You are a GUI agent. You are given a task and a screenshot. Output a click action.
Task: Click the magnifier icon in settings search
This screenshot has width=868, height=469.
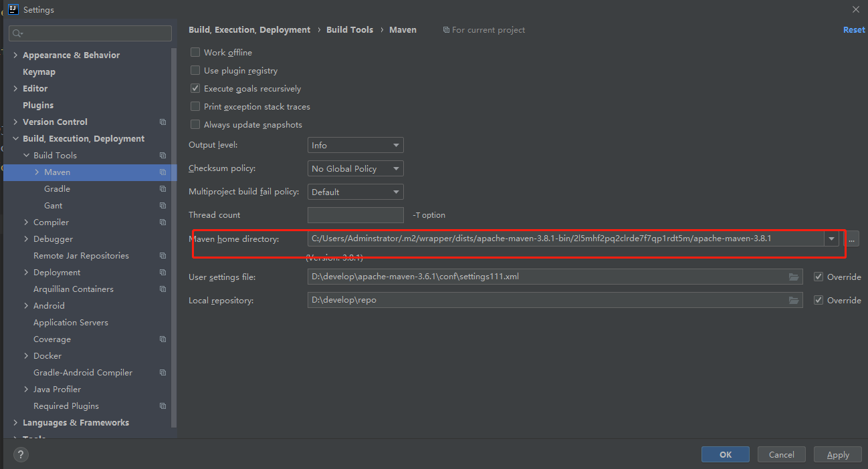(x=17, y=33)
